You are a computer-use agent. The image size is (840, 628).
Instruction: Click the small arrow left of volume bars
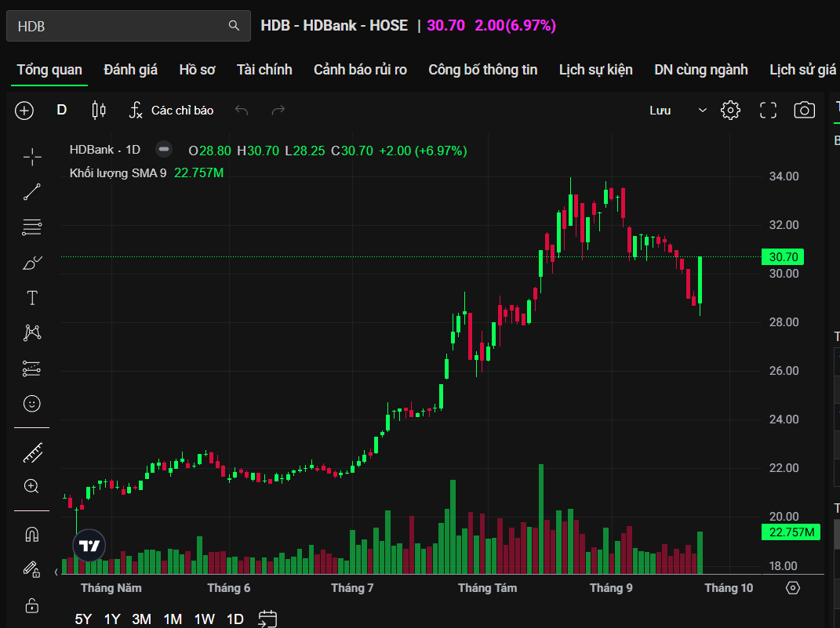coord(56,572)
